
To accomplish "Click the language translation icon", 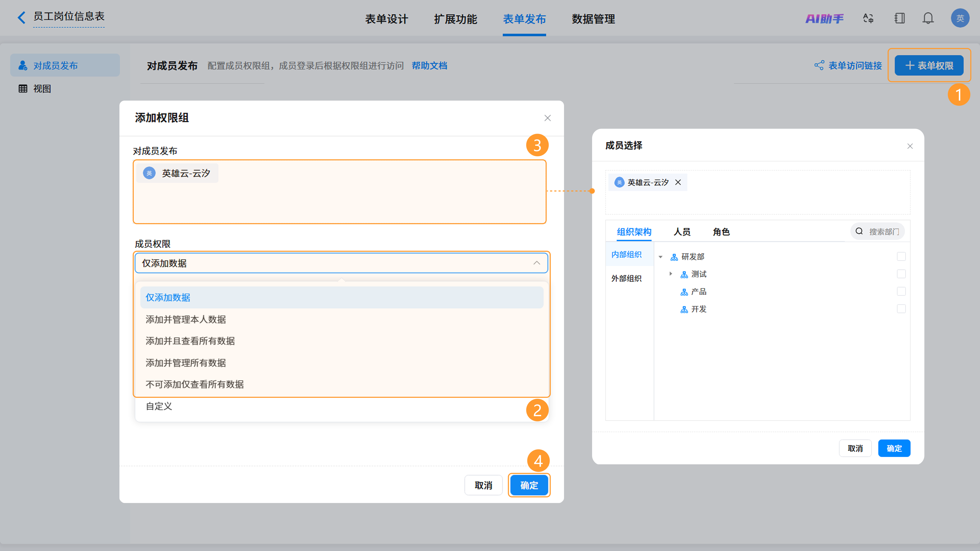I will 868,18.
